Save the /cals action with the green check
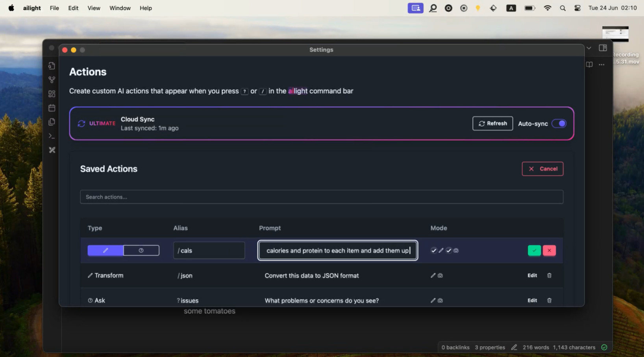This screenshot has width=644, height=357. pyautogui.click(x=534, y=250)
